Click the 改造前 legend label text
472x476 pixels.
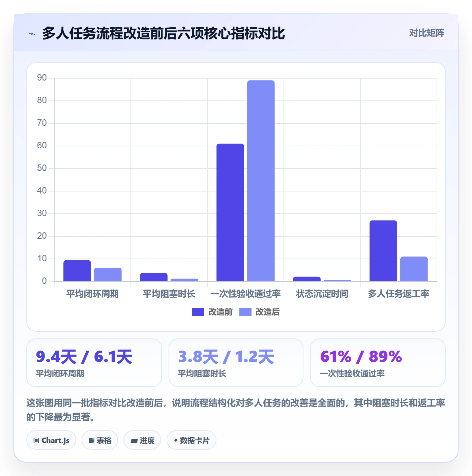(220, 312)
